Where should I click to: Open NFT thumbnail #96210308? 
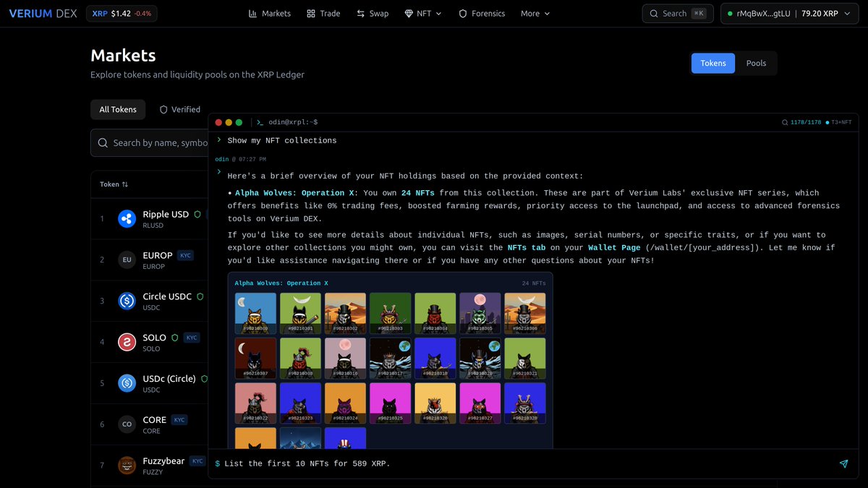pos(300,358)
